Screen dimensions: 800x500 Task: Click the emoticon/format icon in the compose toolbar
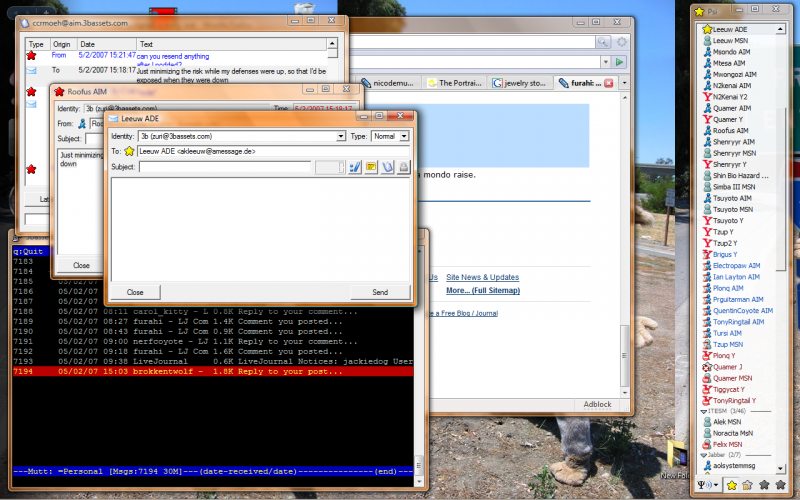(x=354, y=167)
